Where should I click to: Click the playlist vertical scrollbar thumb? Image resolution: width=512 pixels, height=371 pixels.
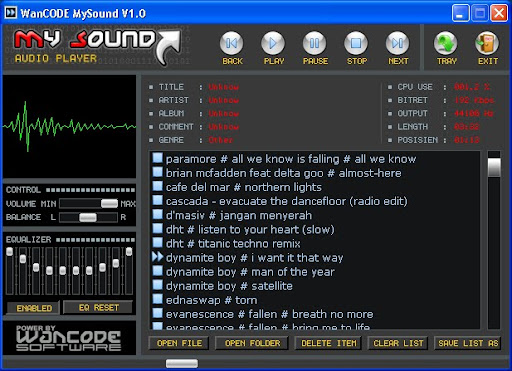[x=494, y=167]
